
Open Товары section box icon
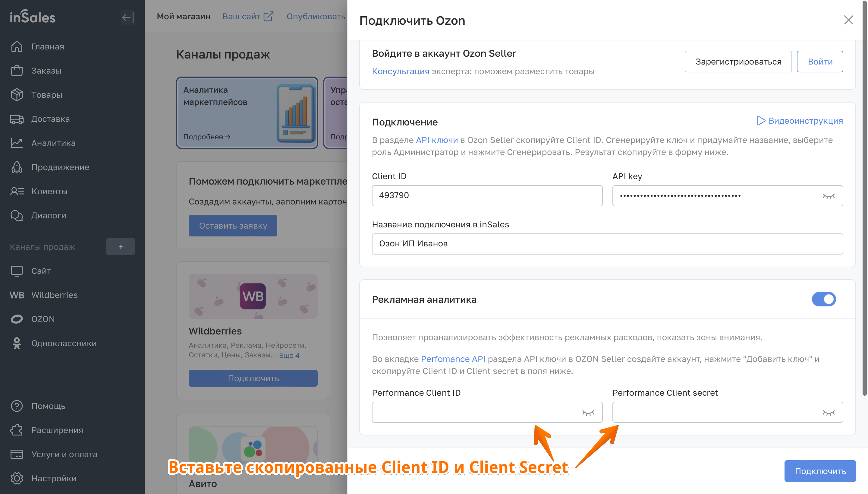pos(17,95)
